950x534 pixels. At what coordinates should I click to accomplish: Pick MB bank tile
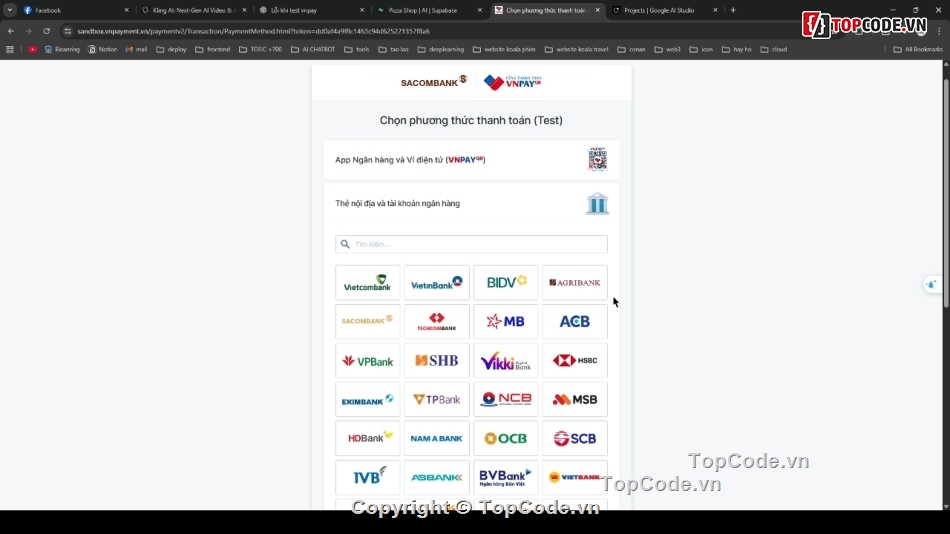(x=506, y=321)
